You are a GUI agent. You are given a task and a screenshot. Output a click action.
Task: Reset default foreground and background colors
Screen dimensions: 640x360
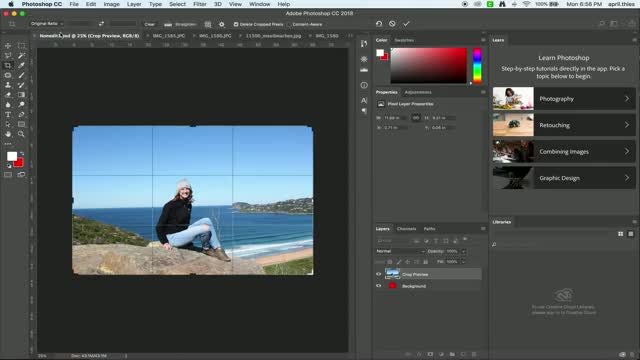coord(9,166)
